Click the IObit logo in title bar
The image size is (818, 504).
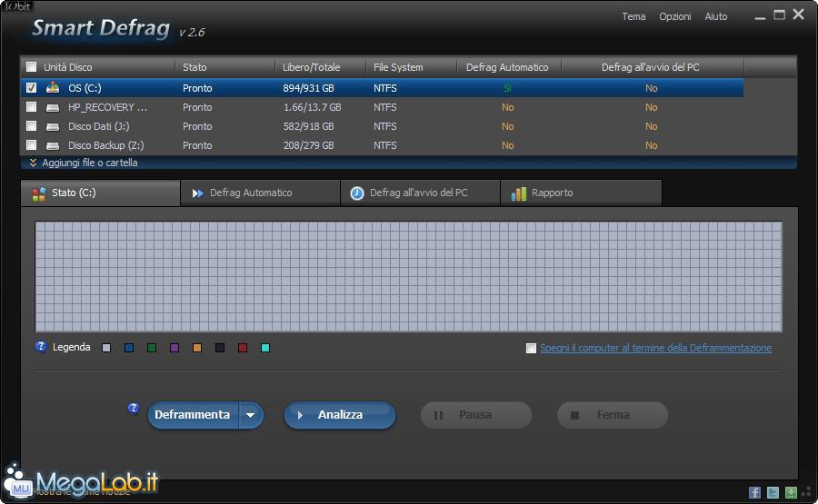17,6
